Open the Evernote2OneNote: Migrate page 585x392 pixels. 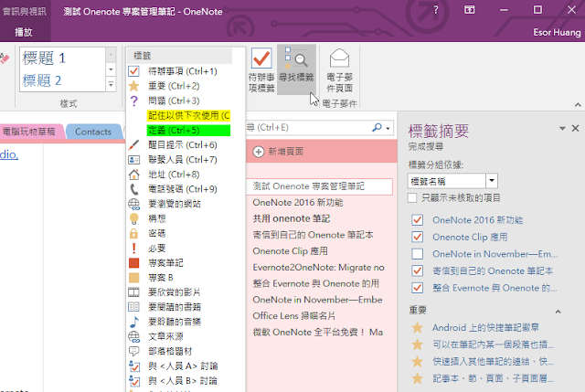tap(318, 268)
